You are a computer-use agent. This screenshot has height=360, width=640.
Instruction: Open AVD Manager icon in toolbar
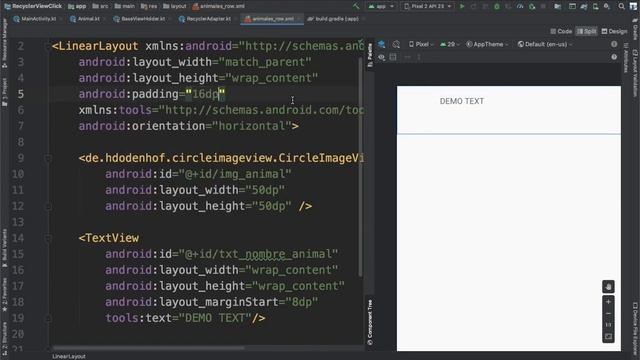click(x=596, y=6)
